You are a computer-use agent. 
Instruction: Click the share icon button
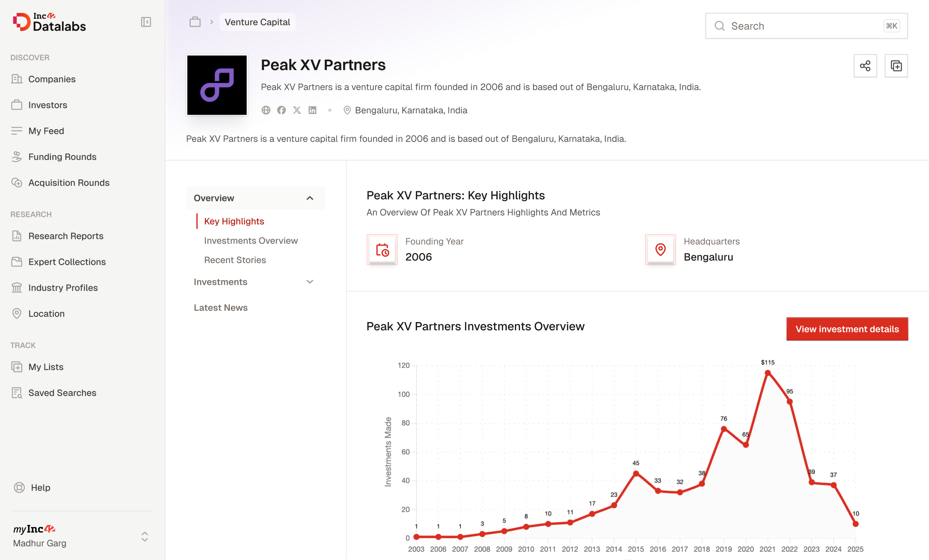tap(865, 66)
